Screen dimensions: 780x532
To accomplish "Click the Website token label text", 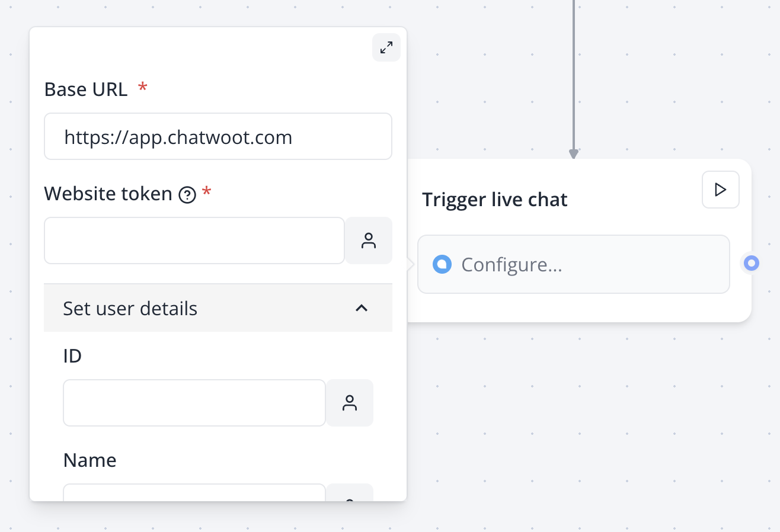I will (108, 194).
